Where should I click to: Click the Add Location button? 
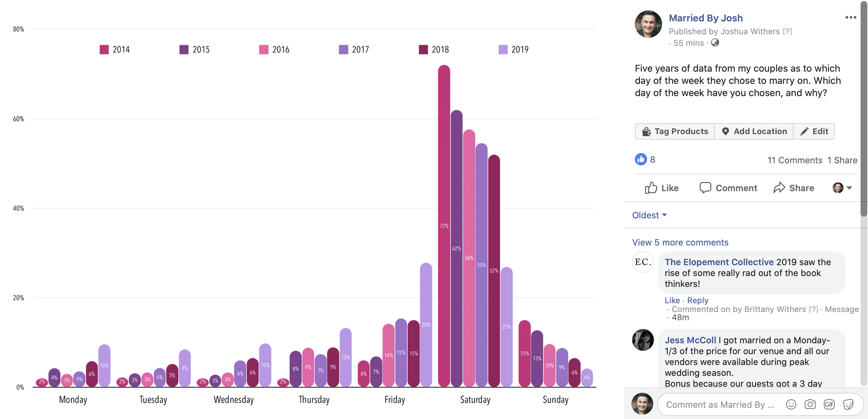pyautogui.click(x=754, y=131)
